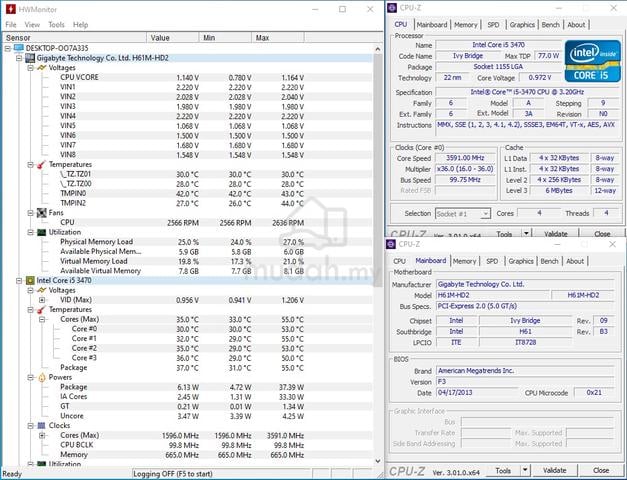Open the View menu in HWMonitor
This screenshot has width=627, height=480.
pos(32,25)
